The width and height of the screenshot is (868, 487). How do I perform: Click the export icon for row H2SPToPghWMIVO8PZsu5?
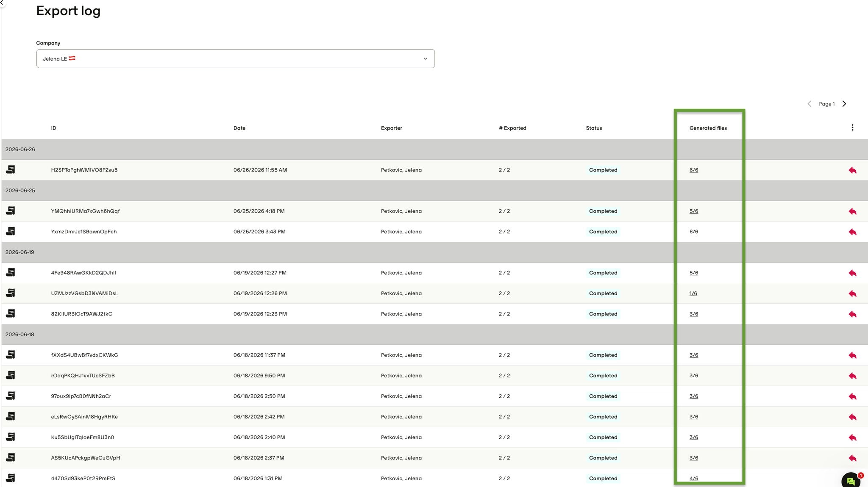point(11,169)
